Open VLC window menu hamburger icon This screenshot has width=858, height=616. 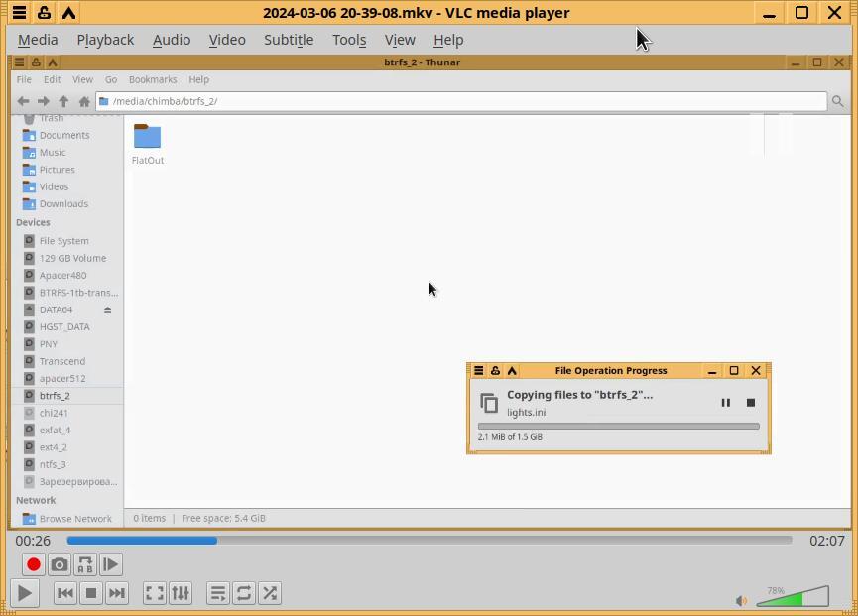[x=19, y=12]
